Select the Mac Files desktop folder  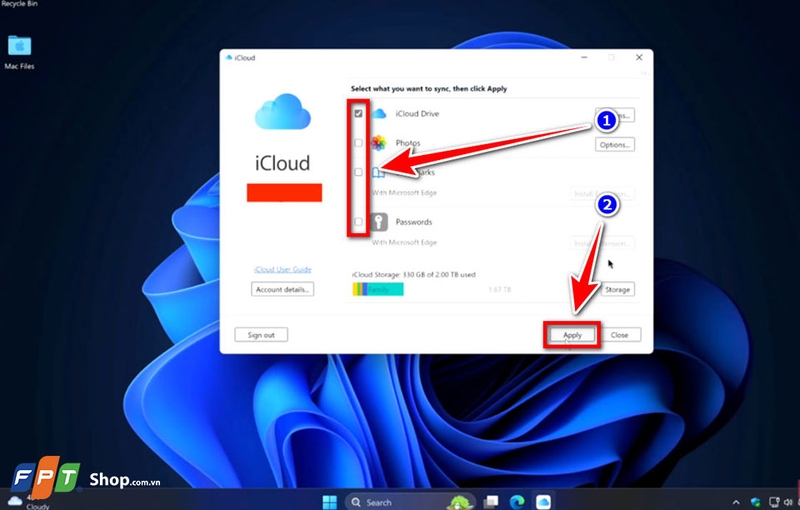pyautogui.click(x=19, y=52)
